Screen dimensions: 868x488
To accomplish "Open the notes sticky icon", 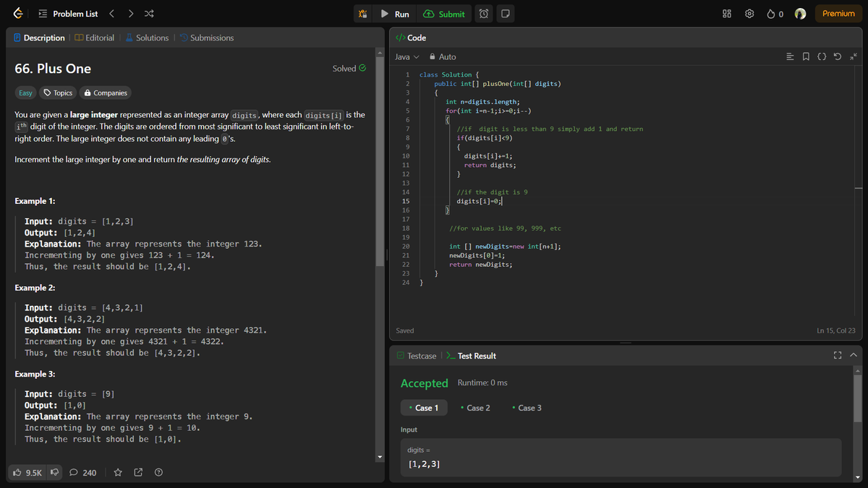I will tap(506, 14).
